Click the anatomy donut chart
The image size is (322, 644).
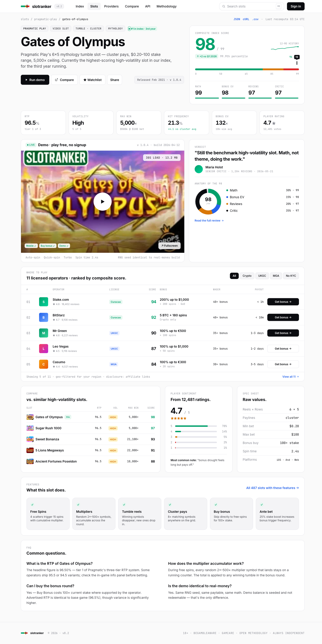click(x=208, y=201)
